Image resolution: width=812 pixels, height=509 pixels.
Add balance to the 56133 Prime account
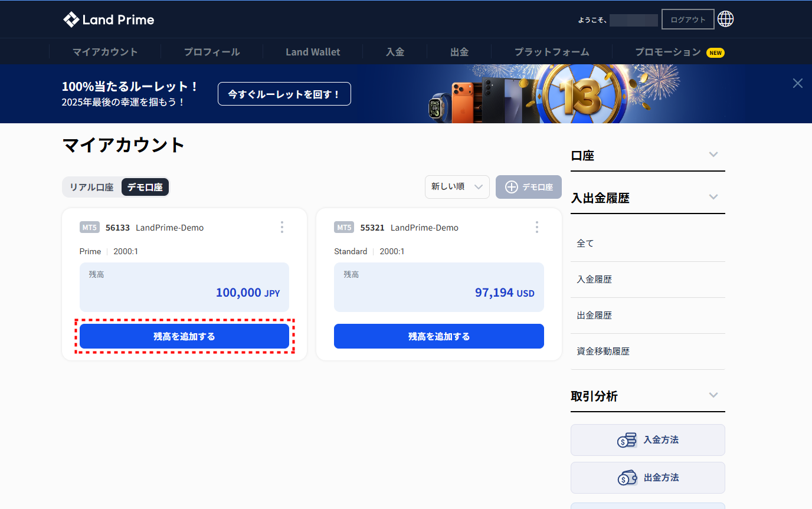pos(184,336)
